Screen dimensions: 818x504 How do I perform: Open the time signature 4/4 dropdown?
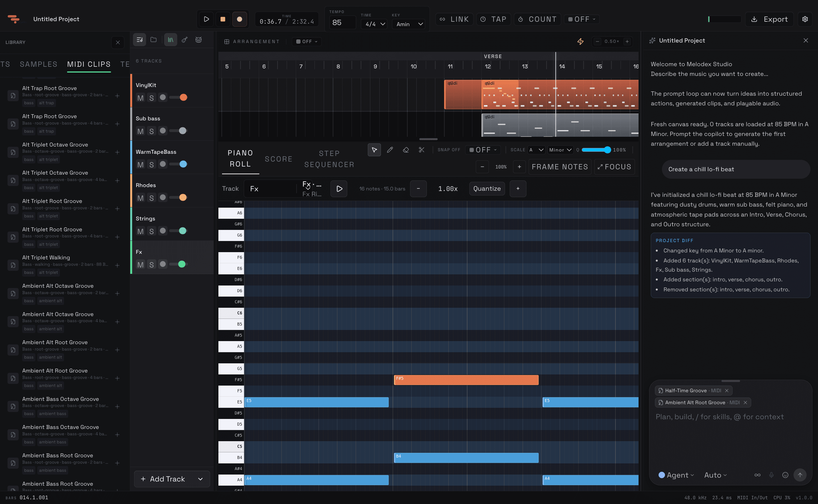pyautogui.click(x=374, y=24)
